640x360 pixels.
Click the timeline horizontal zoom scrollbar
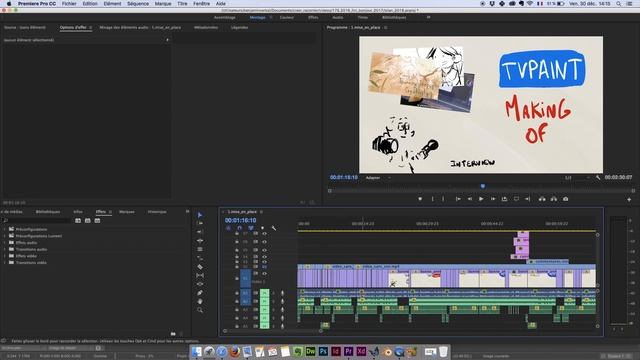tap(273, 331)
